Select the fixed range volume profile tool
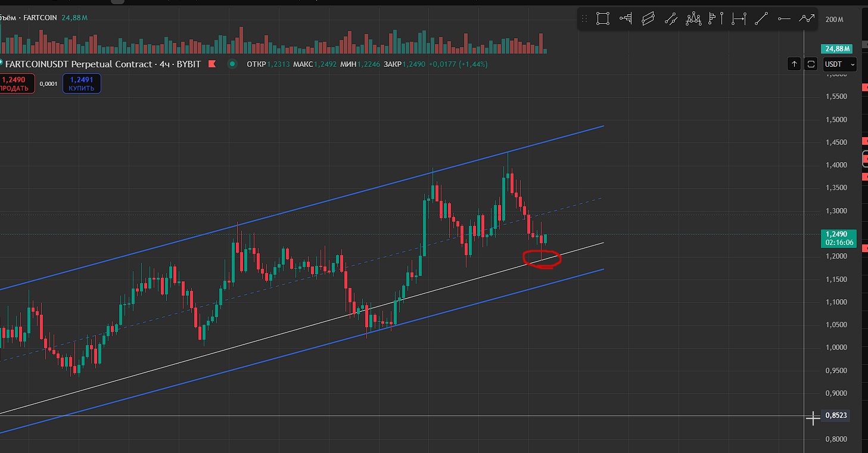 point(716,19)
